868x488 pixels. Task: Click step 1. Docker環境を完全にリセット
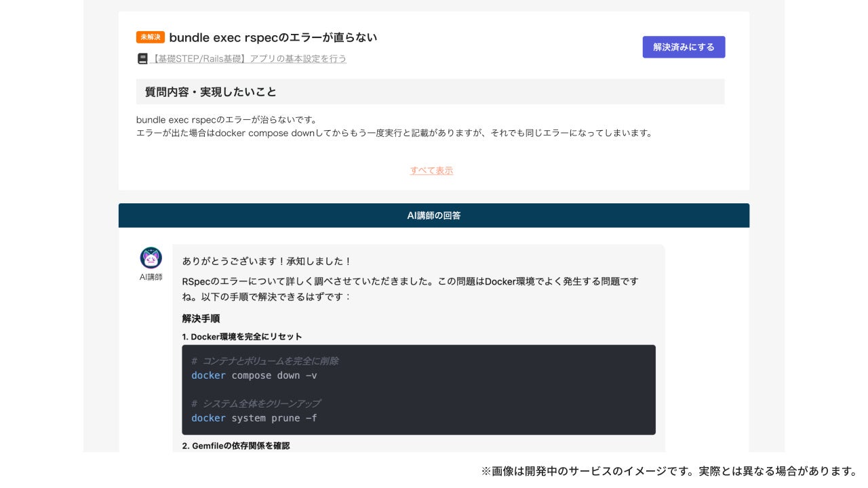242,337
